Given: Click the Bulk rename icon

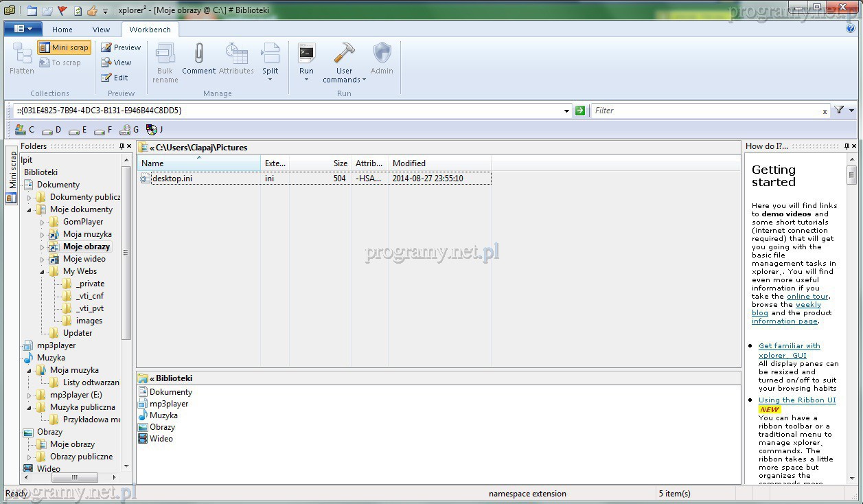Looking at the screenshot, I should pos(165,54).
